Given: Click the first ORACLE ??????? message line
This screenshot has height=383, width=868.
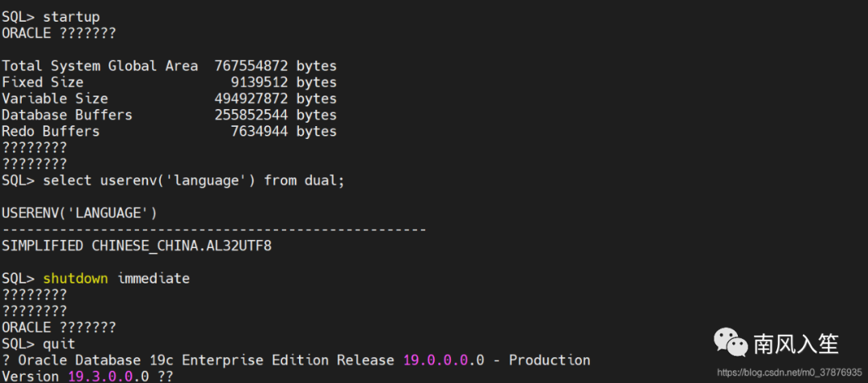Looking at the screenshot, I should pos(59,33).
